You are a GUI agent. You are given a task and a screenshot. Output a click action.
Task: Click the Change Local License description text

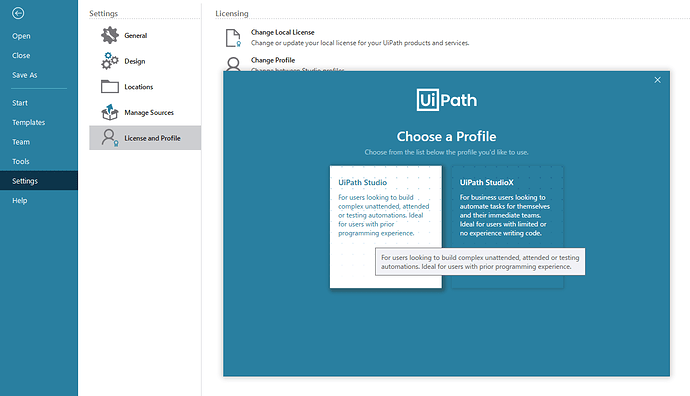click(360, 43)
